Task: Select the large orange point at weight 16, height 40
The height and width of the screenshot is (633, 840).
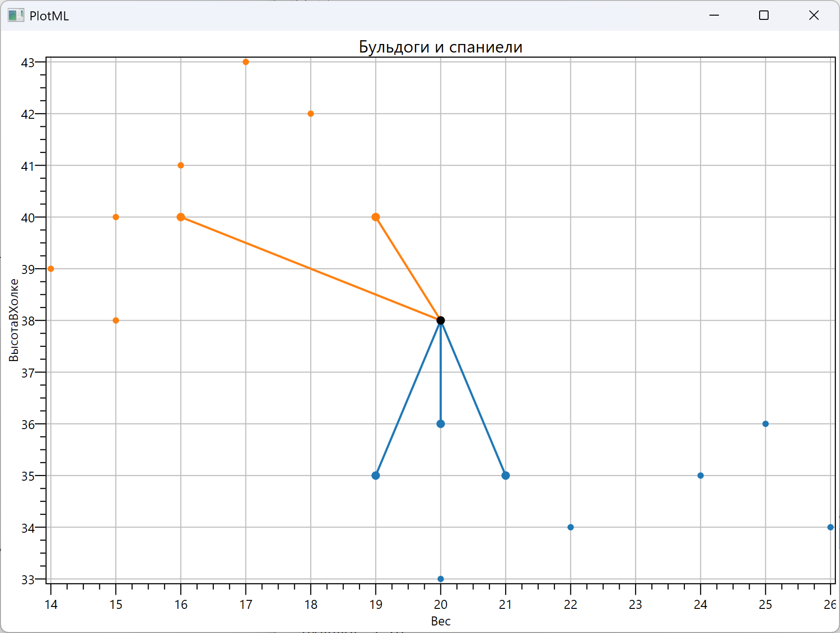Action: (181, 217)
